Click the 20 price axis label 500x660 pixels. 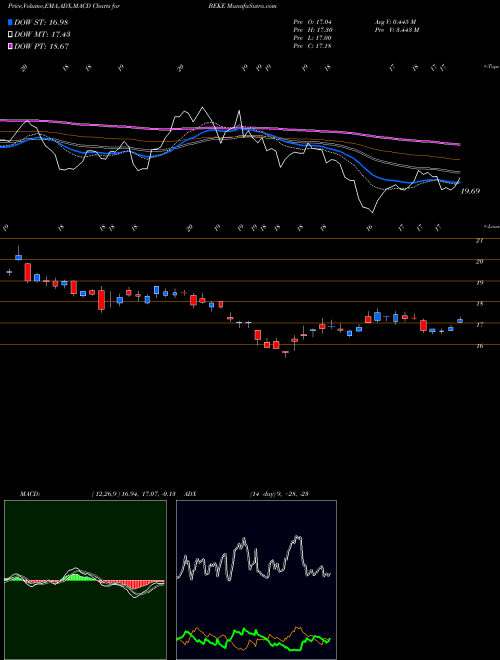479,262
